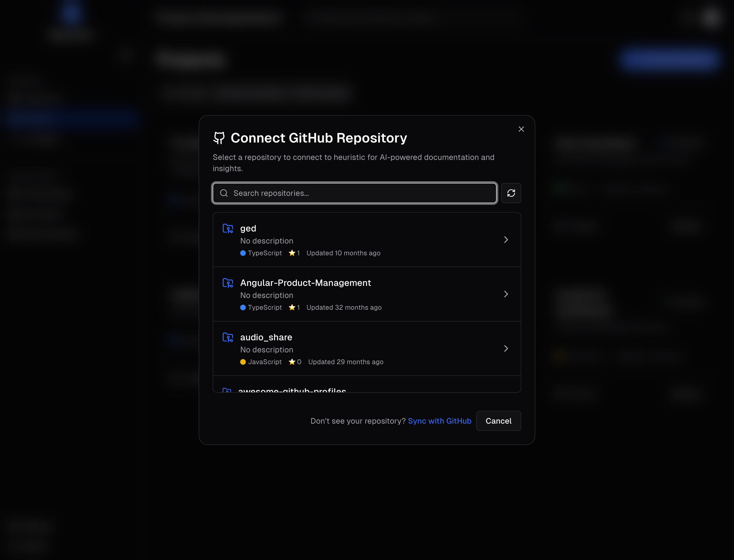
Task: Click the audio_share repository folder icon
Action: click(228, 337)
